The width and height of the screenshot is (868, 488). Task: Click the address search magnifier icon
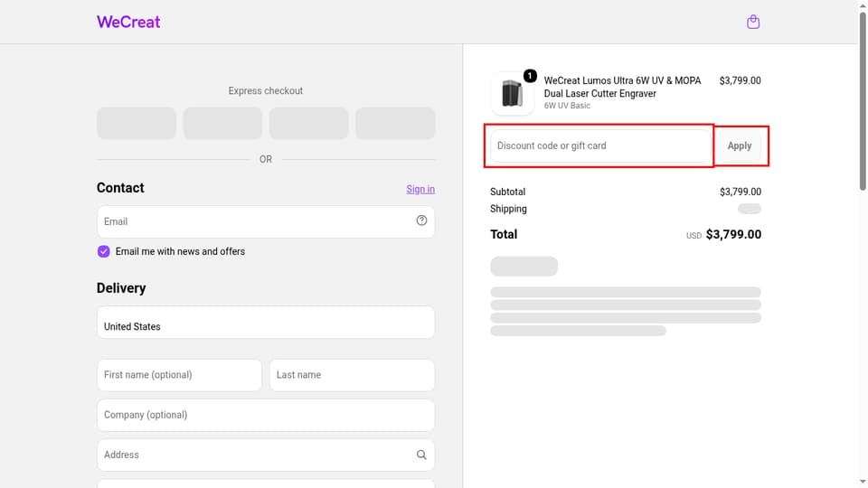point(421,455)
